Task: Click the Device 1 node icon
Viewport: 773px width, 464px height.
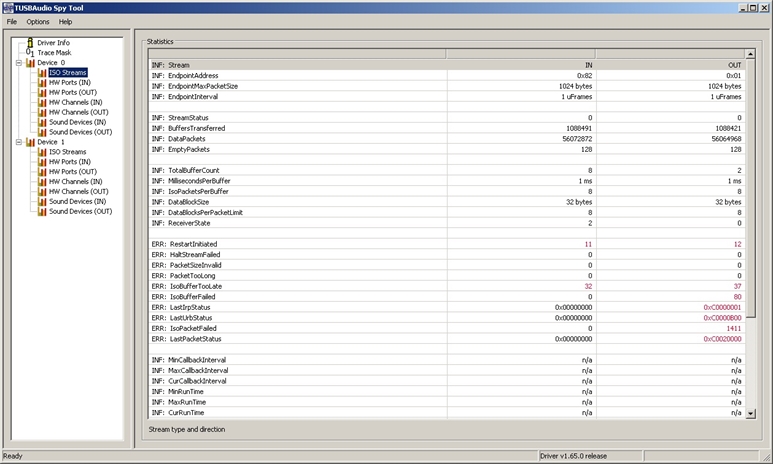Action: (30, 142)
